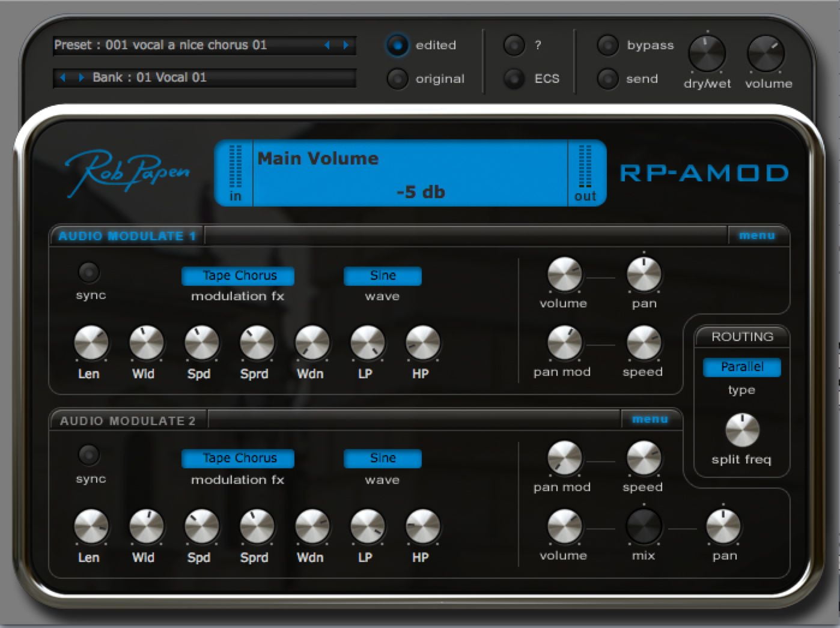This screenshot has height=628, width=840.
Task: Click the previous preset left arrow
Action: tap(327, 45)
